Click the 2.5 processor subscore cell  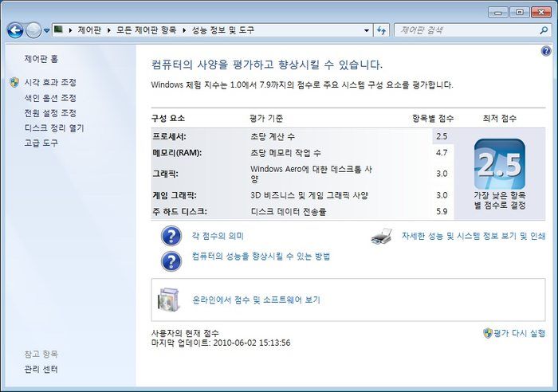(442, 136)
